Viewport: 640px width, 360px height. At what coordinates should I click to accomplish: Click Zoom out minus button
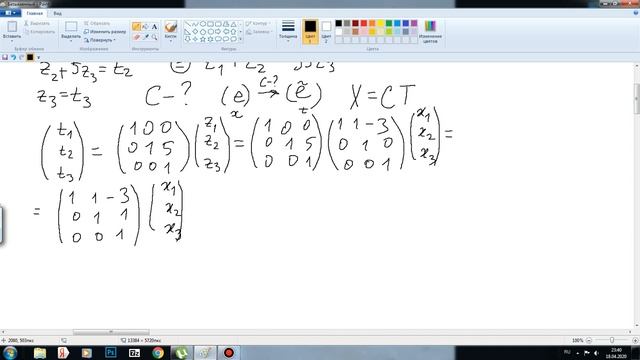pyautogui.click(x=589, y=340)
